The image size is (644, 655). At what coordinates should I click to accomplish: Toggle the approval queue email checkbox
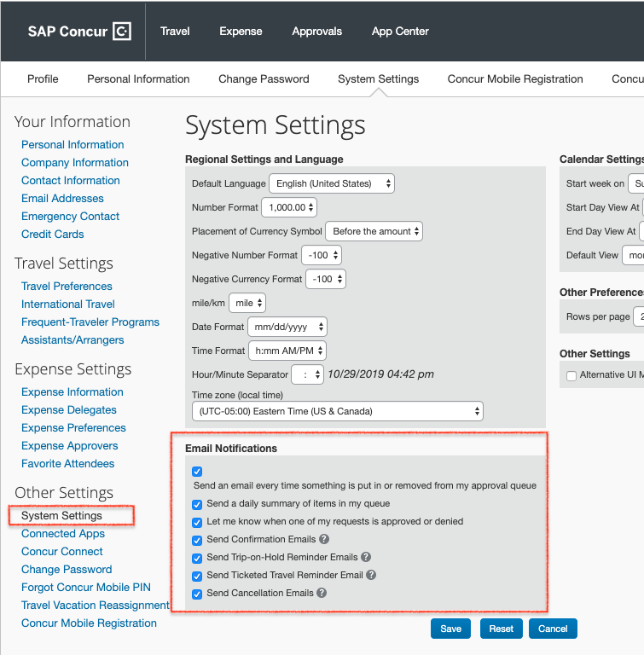click(197, 472)
